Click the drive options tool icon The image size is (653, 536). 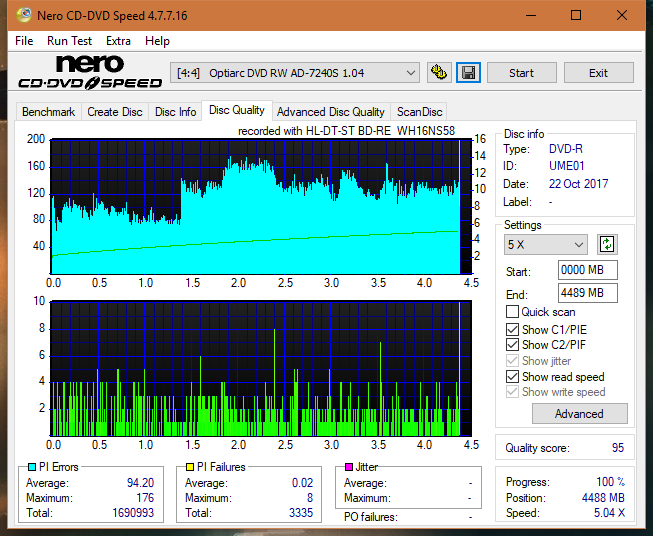(x=439, y=73)
